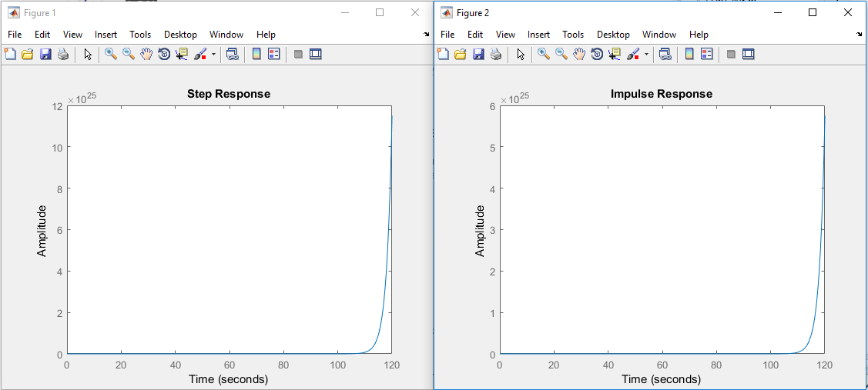Viewport: 868px width, 390px height.
Task: Select Edit Plot arrow tool in Figure 2
Action: pos(521,54)
